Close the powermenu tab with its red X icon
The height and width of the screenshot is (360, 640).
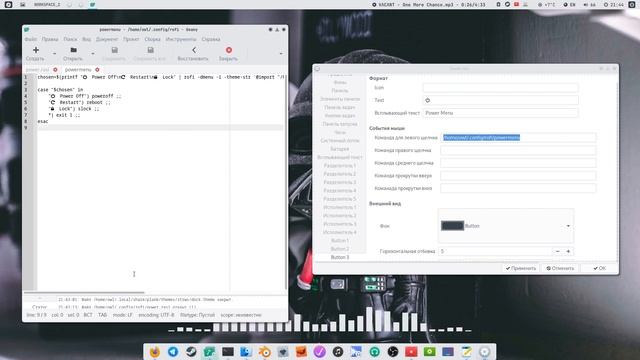97,69
